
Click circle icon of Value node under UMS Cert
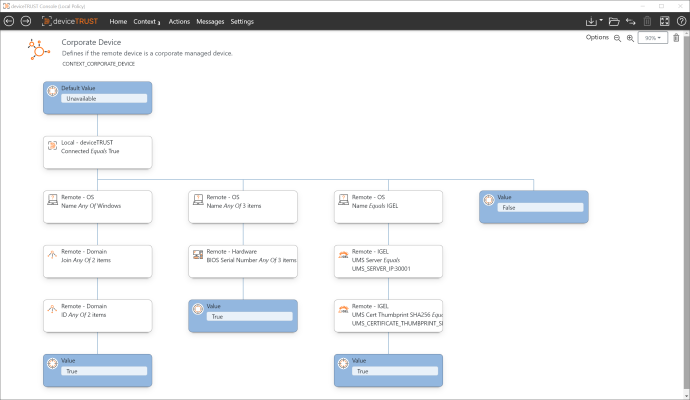(343, 363)
